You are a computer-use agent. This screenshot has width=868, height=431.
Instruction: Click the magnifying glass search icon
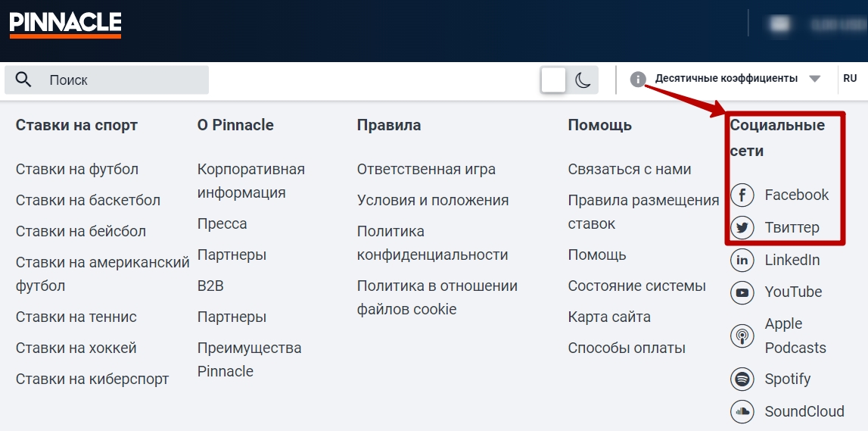pos(23,80)
